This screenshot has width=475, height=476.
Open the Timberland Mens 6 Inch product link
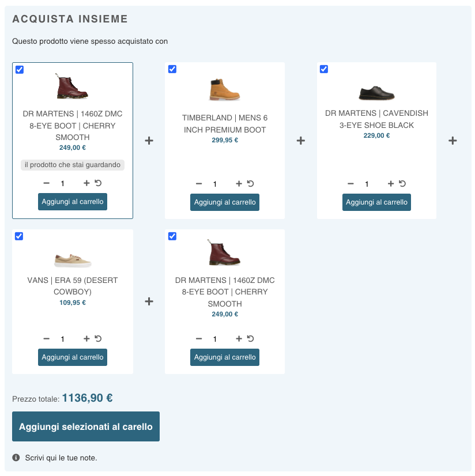[224, 124]
